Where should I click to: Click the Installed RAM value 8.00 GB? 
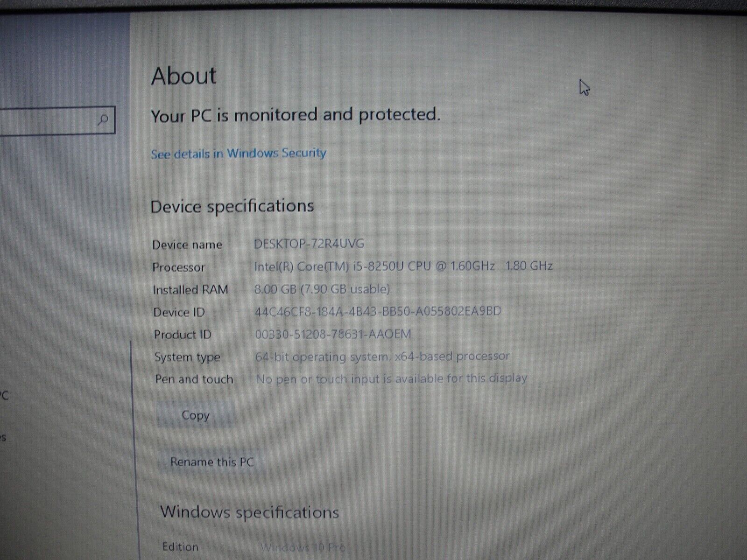pyautogui.click(x=322, y=289)
